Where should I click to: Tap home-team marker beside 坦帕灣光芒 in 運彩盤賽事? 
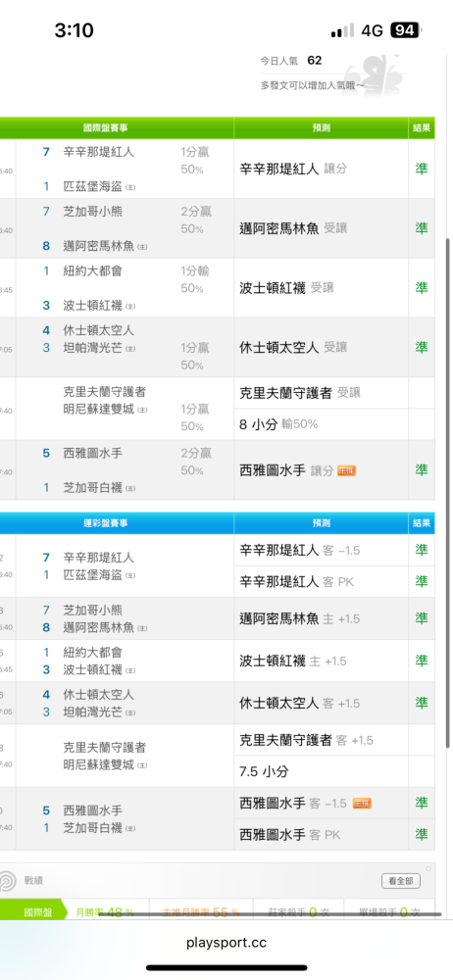click(x=130, y=712)
